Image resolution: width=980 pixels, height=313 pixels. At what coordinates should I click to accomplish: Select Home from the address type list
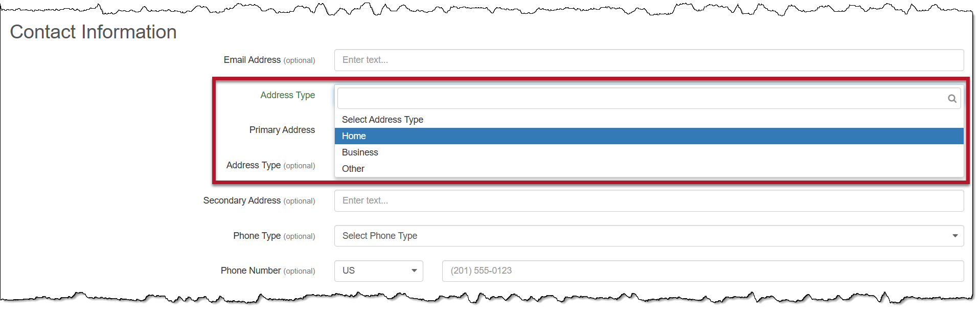coord(354,136)
